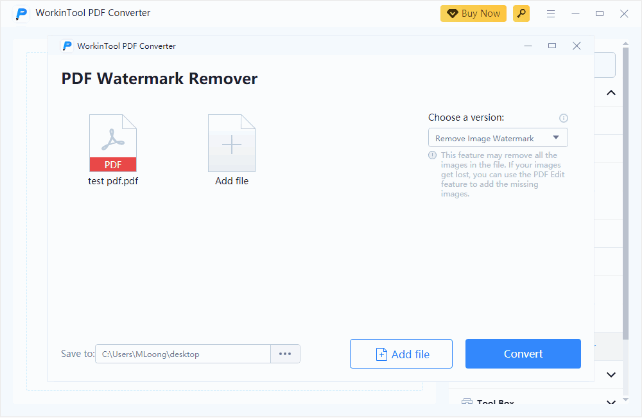
Task: Click the save path input field
Action: click(183, 354)
